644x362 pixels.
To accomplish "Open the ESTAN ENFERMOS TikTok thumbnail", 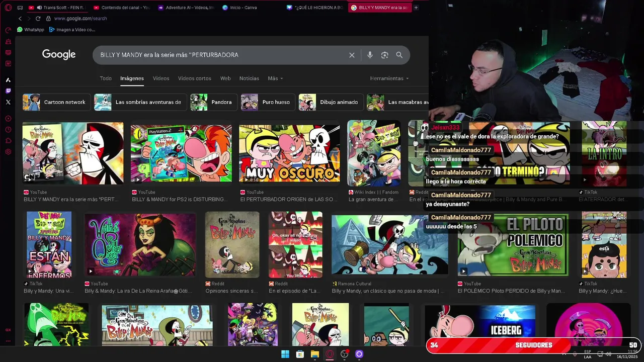I will point(49,245).
